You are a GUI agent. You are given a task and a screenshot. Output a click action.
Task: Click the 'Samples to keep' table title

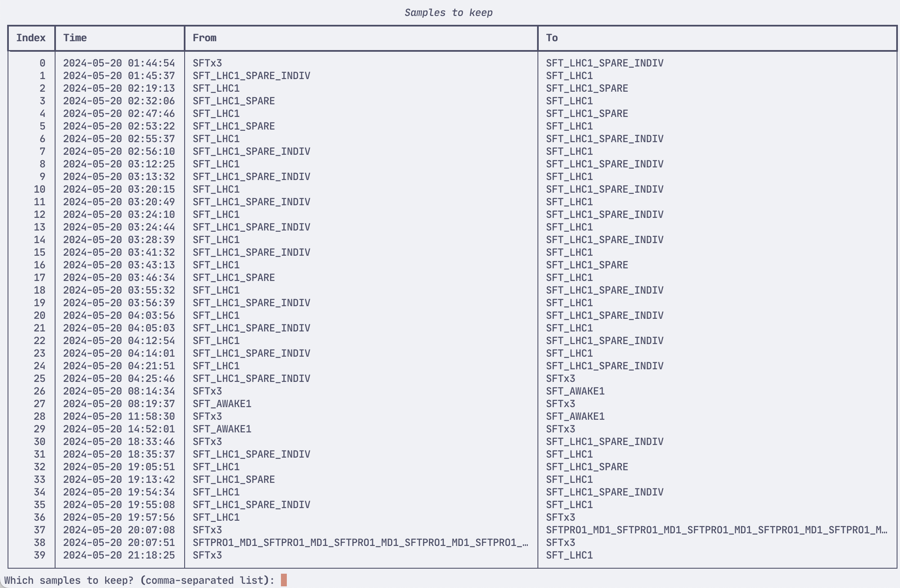[448, 13]
